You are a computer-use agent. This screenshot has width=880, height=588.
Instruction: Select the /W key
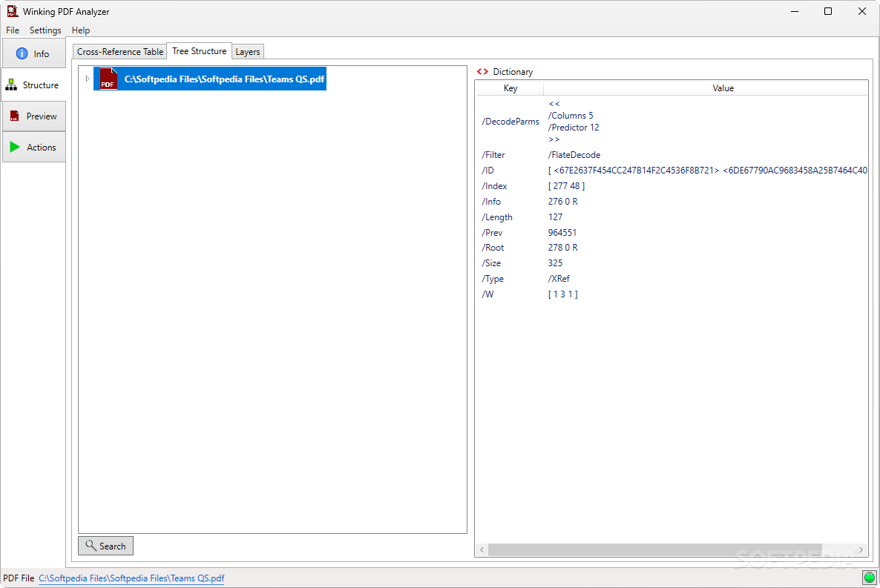487,294
